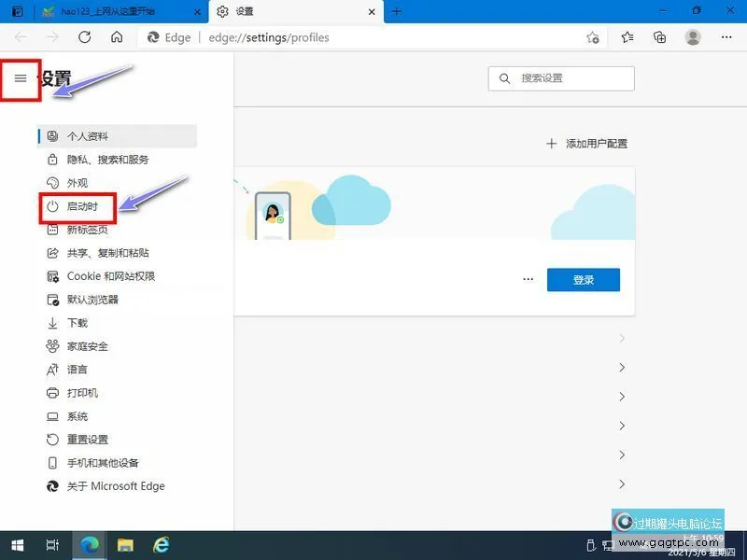The height and width of the screenshot is (560, 747).
Task: Open 重置设置 reset settings in sidebar
Action: pyautogui.click(x=53, y=440)
